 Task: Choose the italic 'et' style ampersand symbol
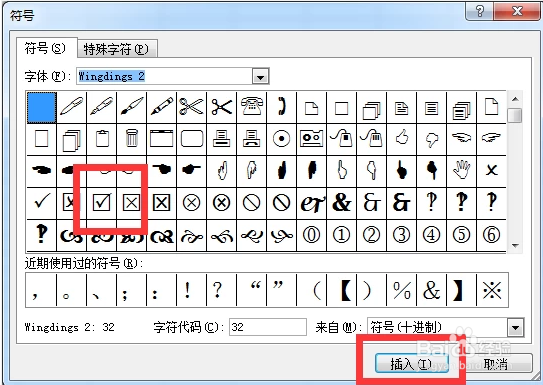point(312,203)
